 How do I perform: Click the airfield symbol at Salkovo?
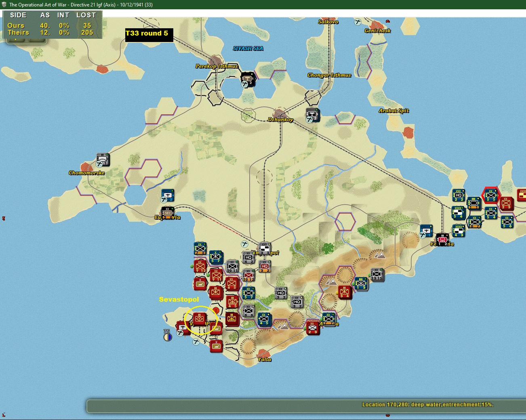click(x=358, y=22)
